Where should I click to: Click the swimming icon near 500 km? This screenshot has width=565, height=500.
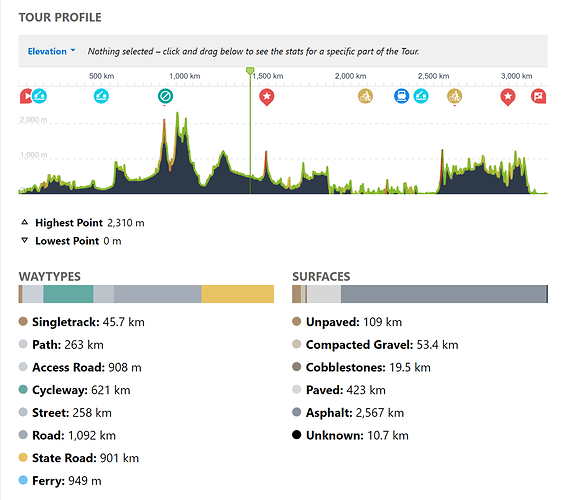click(x=101, y=96)
